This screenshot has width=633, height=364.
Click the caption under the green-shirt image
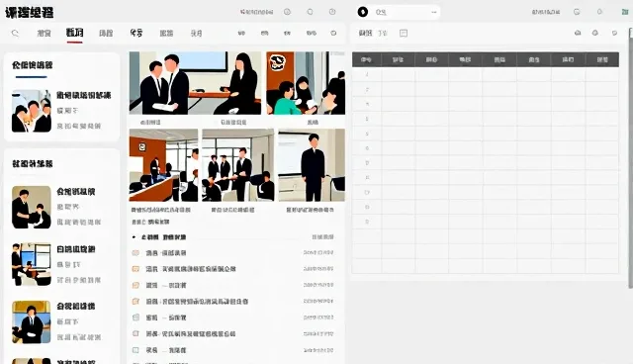click(x=313, y=122)
